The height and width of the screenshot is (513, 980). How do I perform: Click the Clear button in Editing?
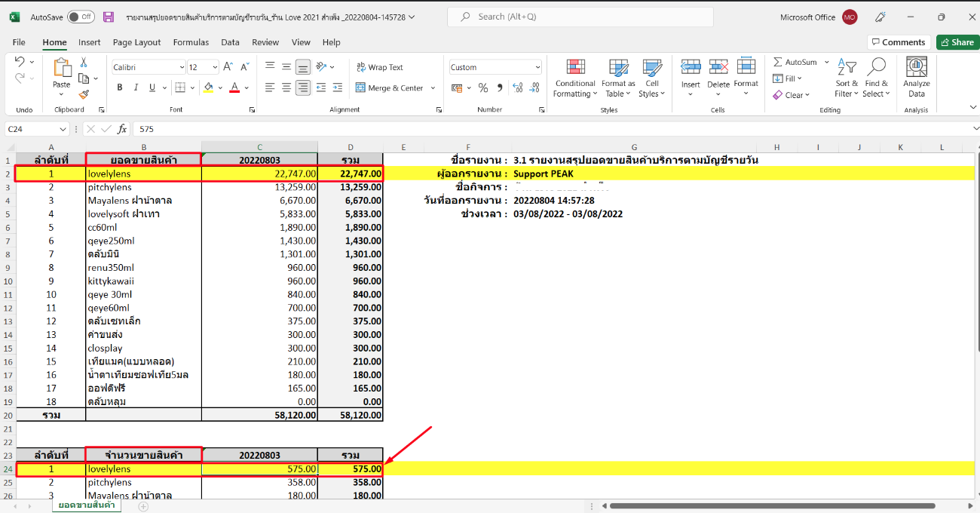click(791, 95)
